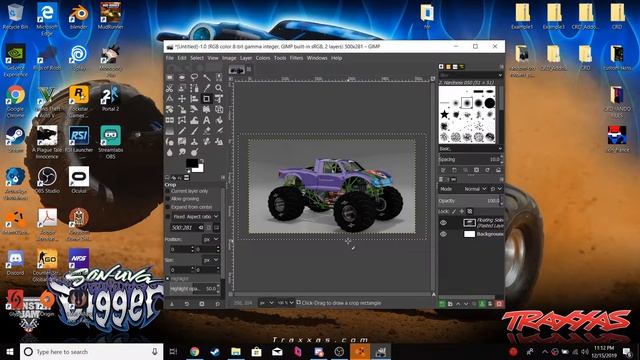
Task: Select the active Crop tool
Action: click(x=207, y=99)
